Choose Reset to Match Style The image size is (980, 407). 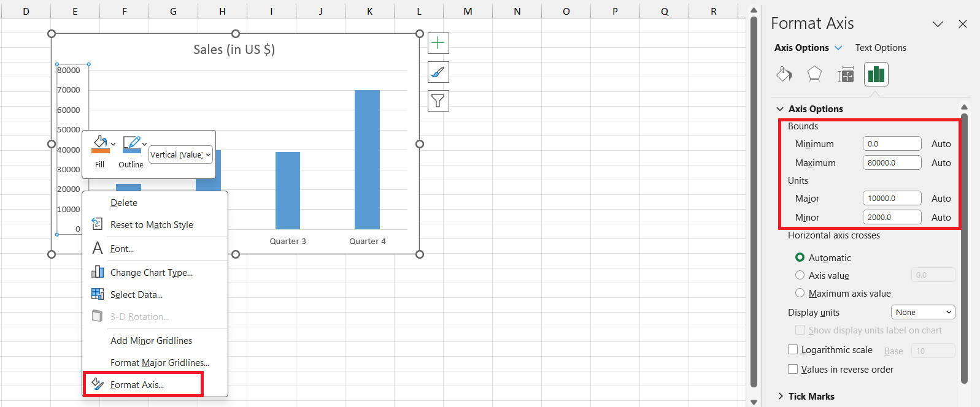(155, 225)
